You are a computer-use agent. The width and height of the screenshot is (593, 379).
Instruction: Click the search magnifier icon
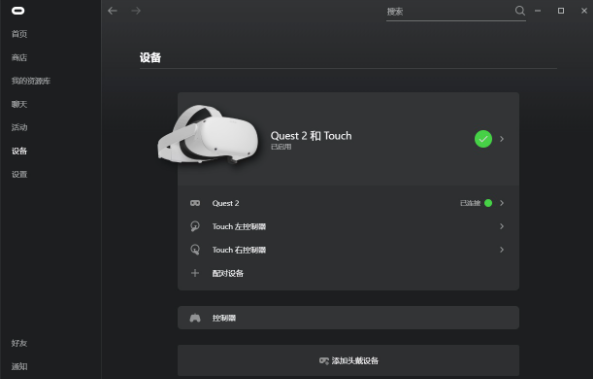[520, 11]
